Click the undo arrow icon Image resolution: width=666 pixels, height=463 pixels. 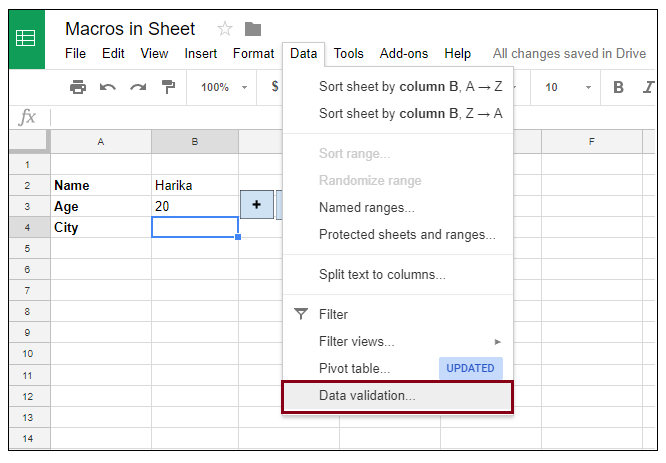tap(108, 87)
